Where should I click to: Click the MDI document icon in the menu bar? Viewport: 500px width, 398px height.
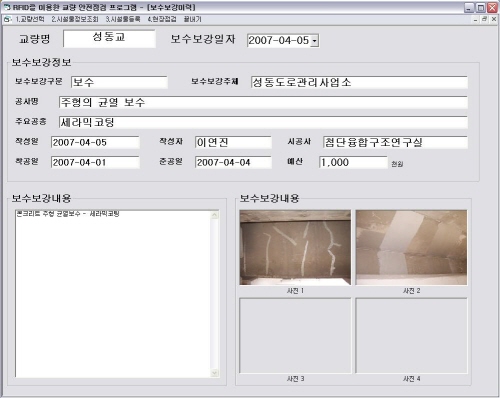click(7, 20)
